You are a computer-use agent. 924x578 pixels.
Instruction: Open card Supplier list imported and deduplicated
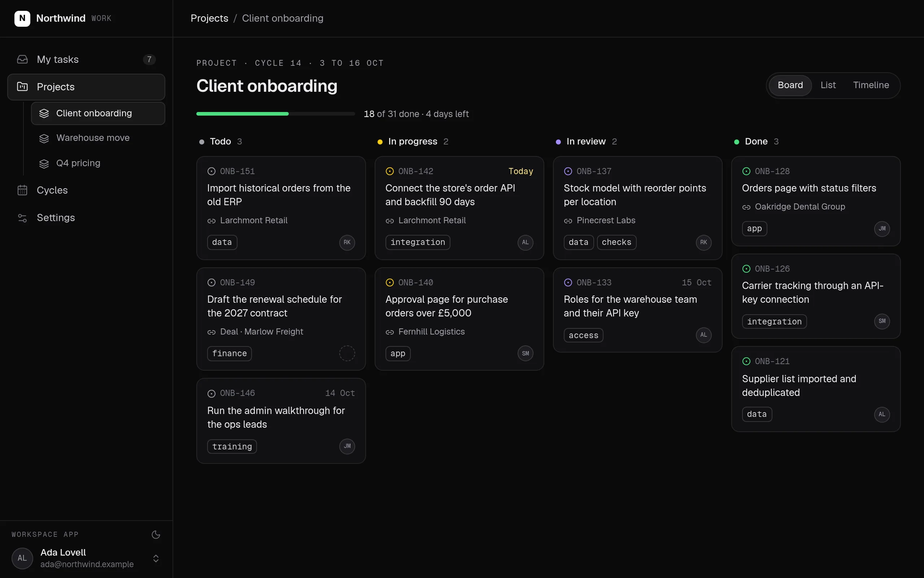[816, 389]
